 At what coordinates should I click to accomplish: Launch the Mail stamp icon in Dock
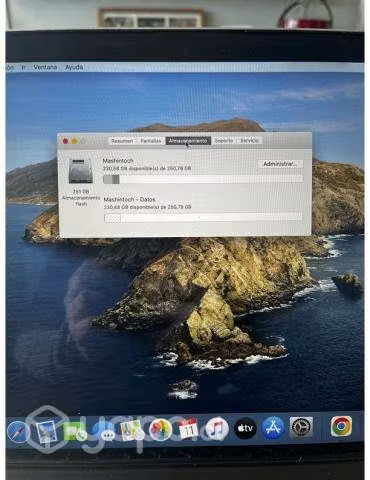coord(46,431)
